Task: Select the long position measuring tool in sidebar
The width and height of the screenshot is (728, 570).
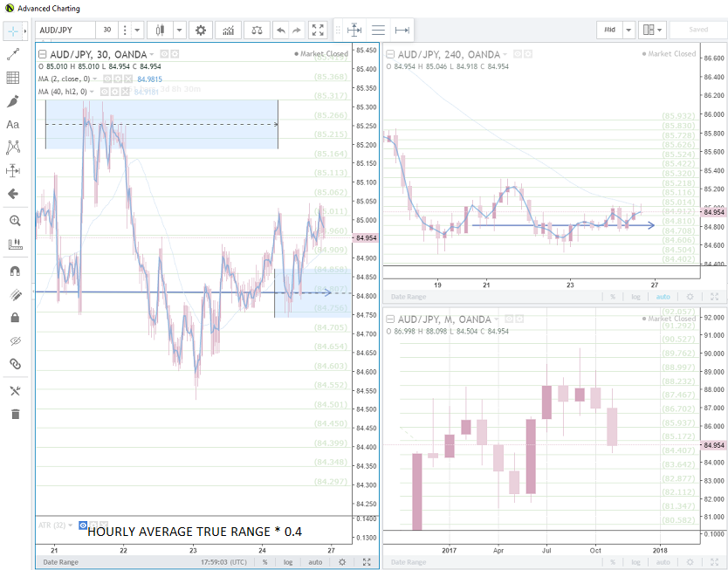Action: point(13,171)
